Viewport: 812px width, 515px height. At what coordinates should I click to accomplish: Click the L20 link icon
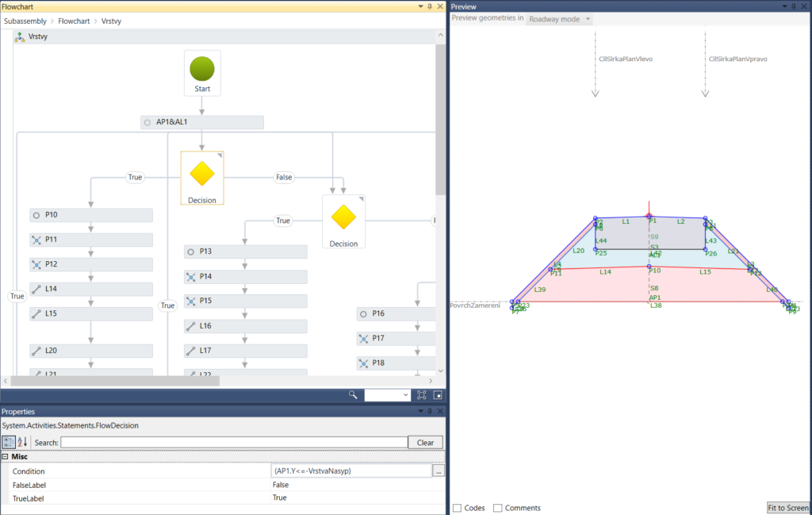point(36,351)
